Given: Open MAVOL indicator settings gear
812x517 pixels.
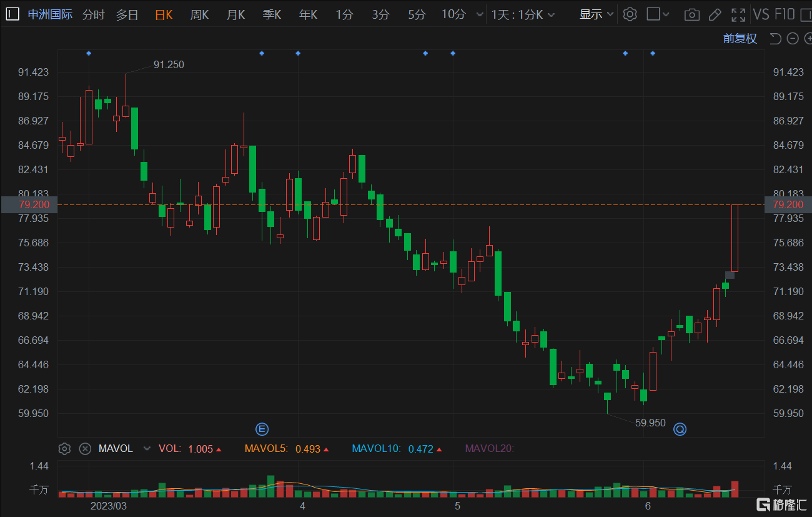Looking at the screenshot, I should [64, 448].
